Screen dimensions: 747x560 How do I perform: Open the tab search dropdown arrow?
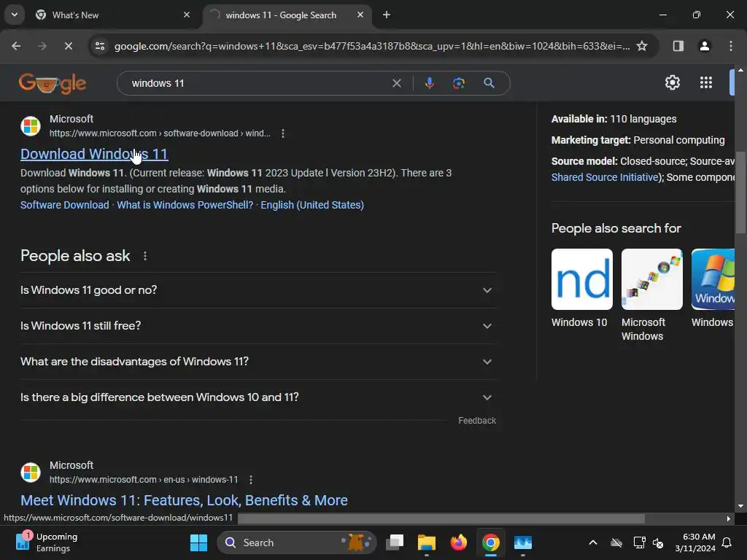[x=15, y=15]
